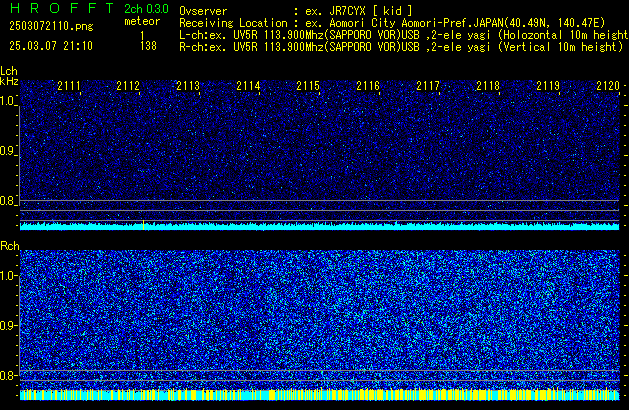Click the file name 2503072110.png
Image resolution: width=629 pixels, height=410 pixels.
[x=51, y=26]
